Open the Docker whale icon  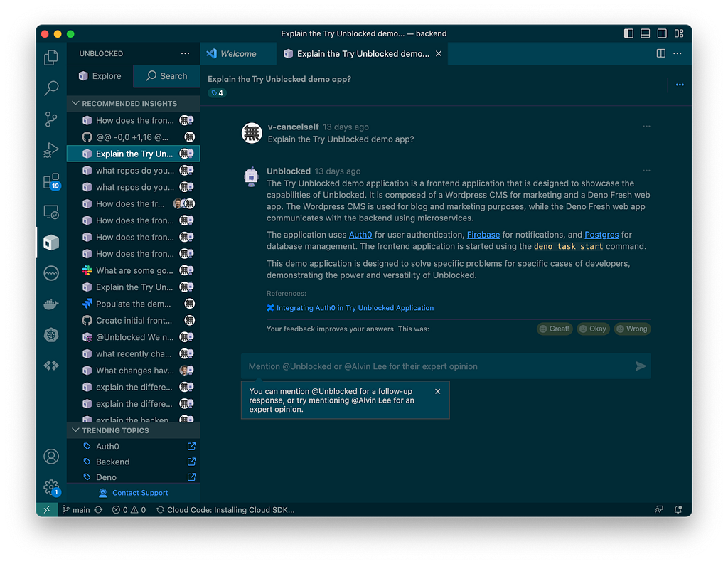(51, 304)
